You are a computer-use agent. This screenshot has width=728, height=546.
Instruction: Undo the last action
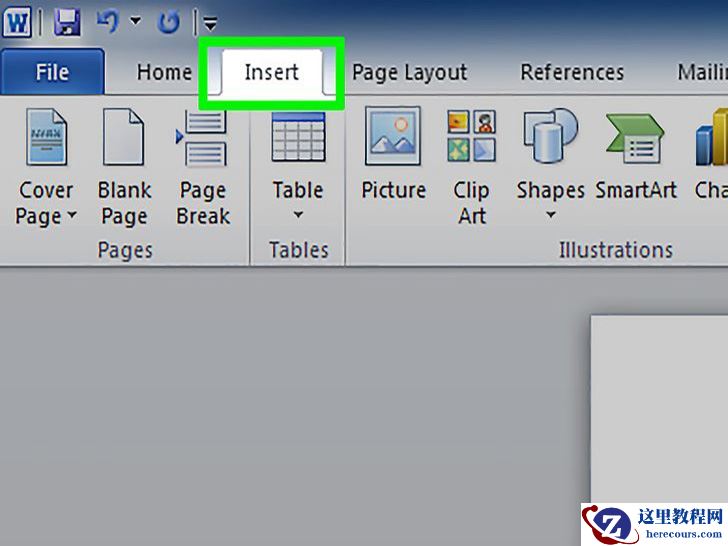click(x=108, y=21)
